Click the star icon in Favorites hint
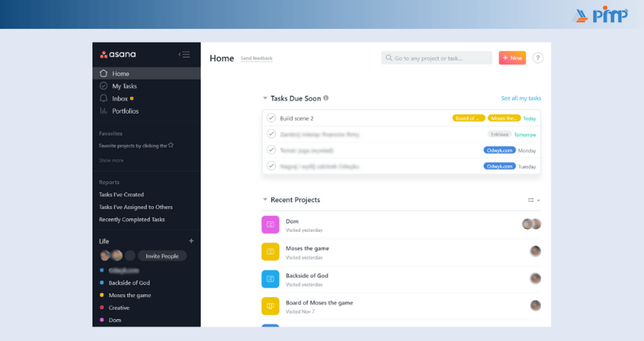Image resolution: width=644 pixels, height=341 pixels. (171, 145)
